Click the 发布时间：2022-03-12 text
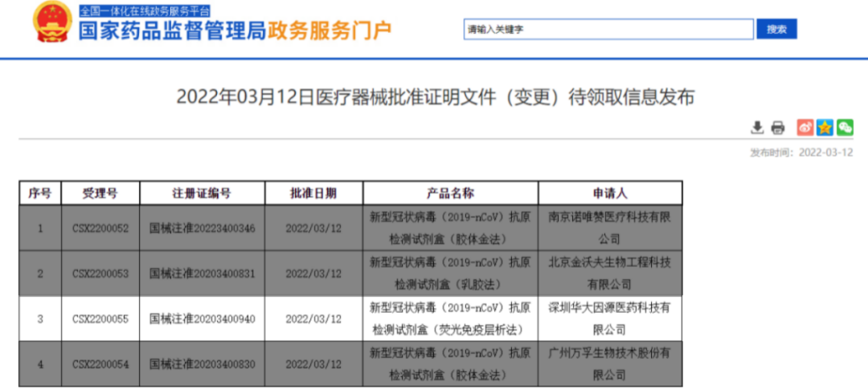Screen dimensions: 868x391 pos(801,153)
